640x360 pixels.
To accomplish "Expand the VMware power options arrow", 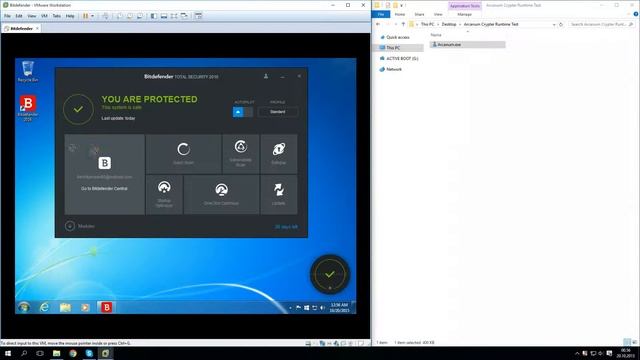I will pyautogui.click(x=92, y=16).
